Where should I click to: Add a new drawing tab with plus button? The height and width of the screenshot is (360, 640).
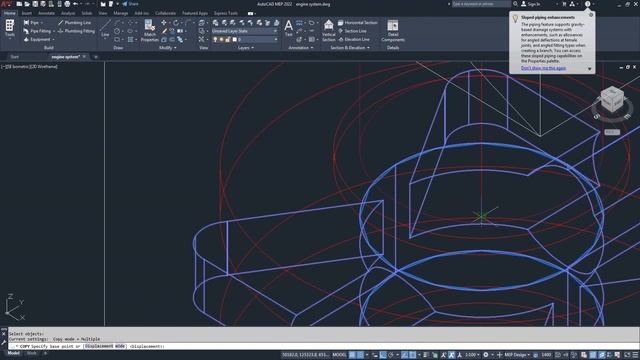coord(96,57)
